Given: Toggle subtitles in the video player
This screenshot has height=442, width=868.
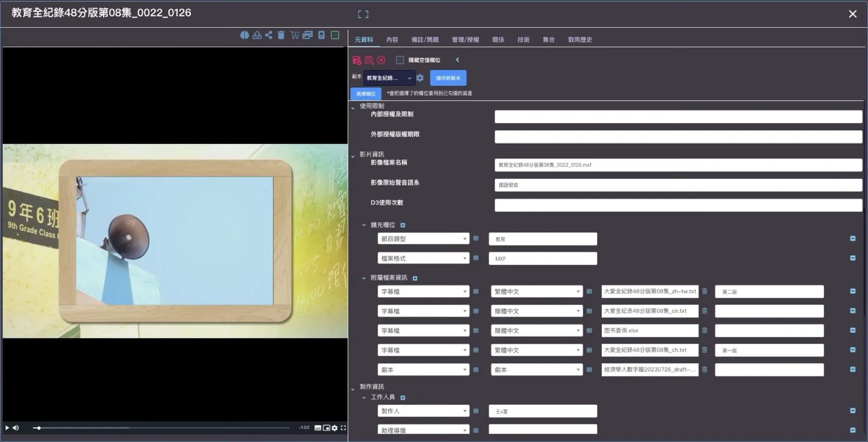Looking at the screenshot, I should [318, 428].
